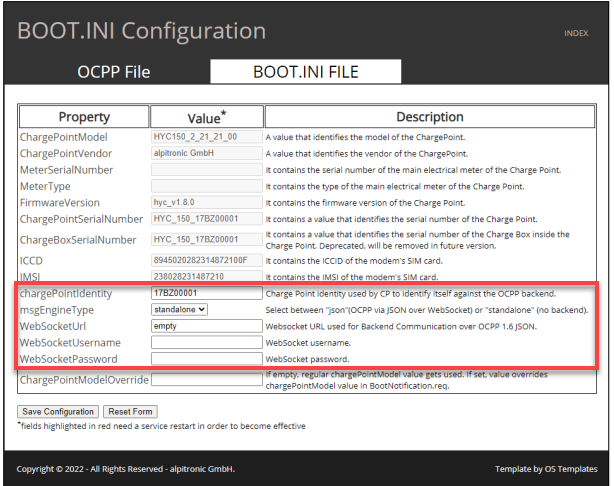The width and height of the screenshot is (614, 486).
Task: Click the description 'WebSocket password.'
Action: (x=307, y=359)
